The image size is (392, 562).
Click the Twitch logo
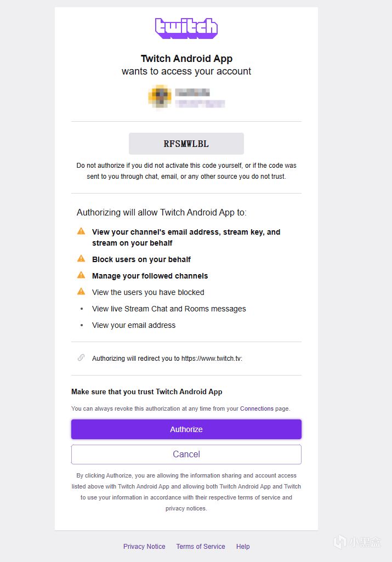(186, 29)
